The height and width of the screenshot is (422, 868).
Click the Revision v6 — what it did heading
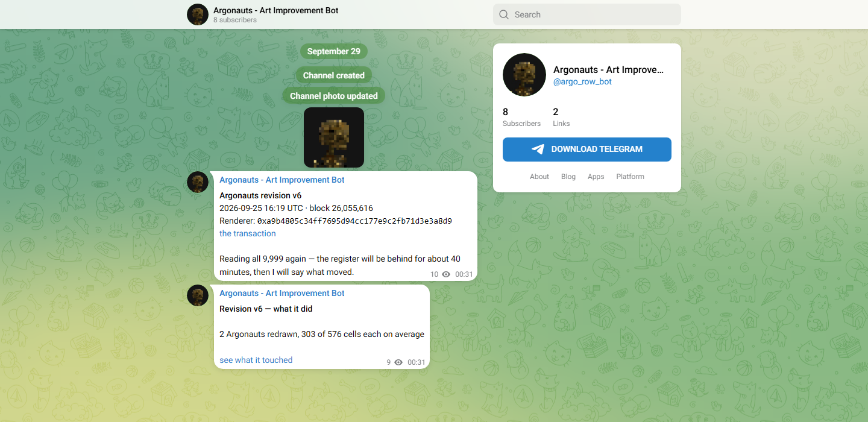pos(266,309)
